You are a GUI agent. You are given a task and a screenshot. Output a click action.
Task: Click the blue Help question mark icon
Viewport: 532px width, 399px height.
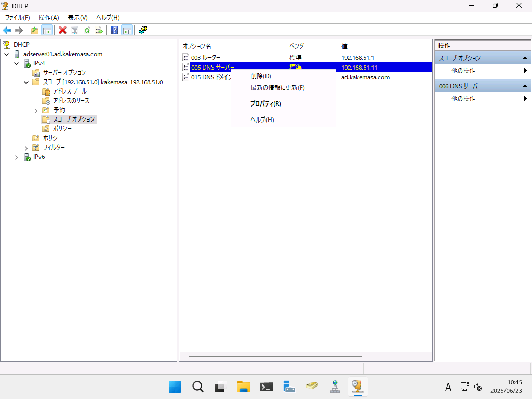point(115,31)
